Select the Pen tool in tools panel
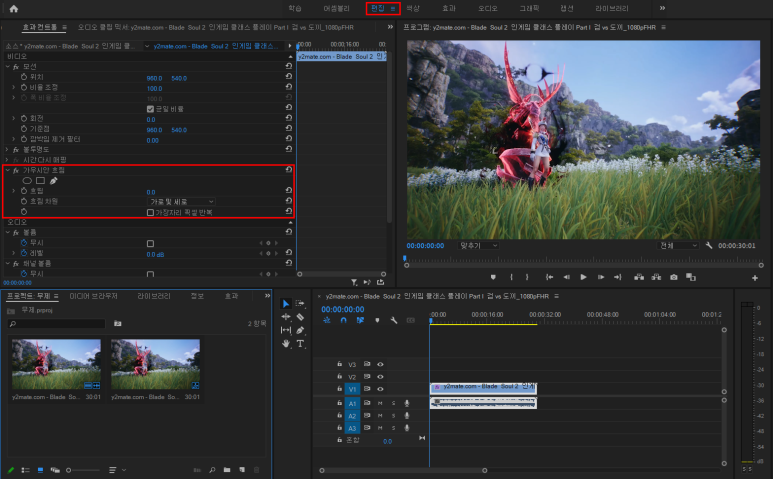 pyautogui.click(x=300, y=330)
